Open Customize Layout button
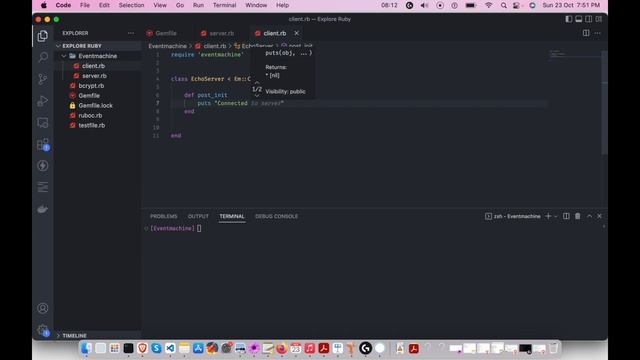The image size is (640, 360). (599, 19)
